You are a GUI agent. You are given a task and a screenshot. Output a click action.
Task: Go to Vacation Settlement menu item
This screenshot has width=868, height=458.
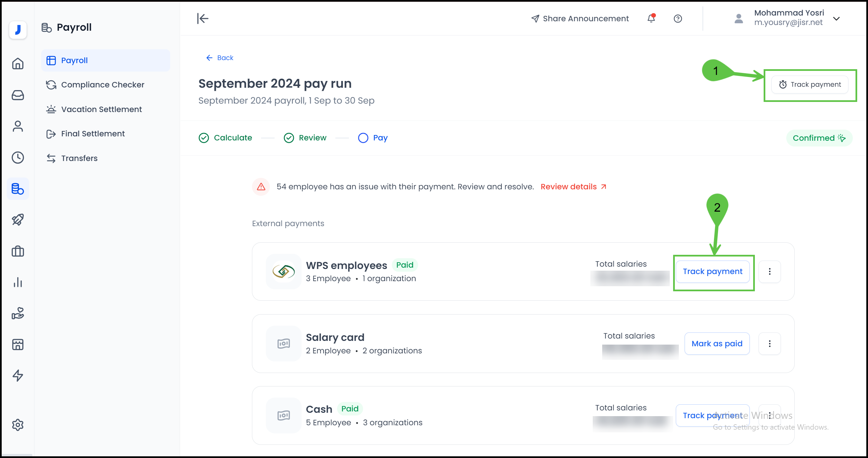click(x=101, y=109)
